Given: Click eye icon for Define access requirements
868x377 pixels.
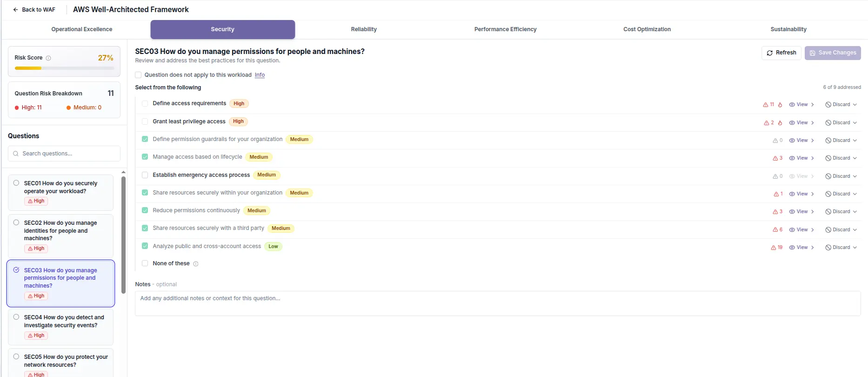Looking at the screenshot, I should [792, 105].
